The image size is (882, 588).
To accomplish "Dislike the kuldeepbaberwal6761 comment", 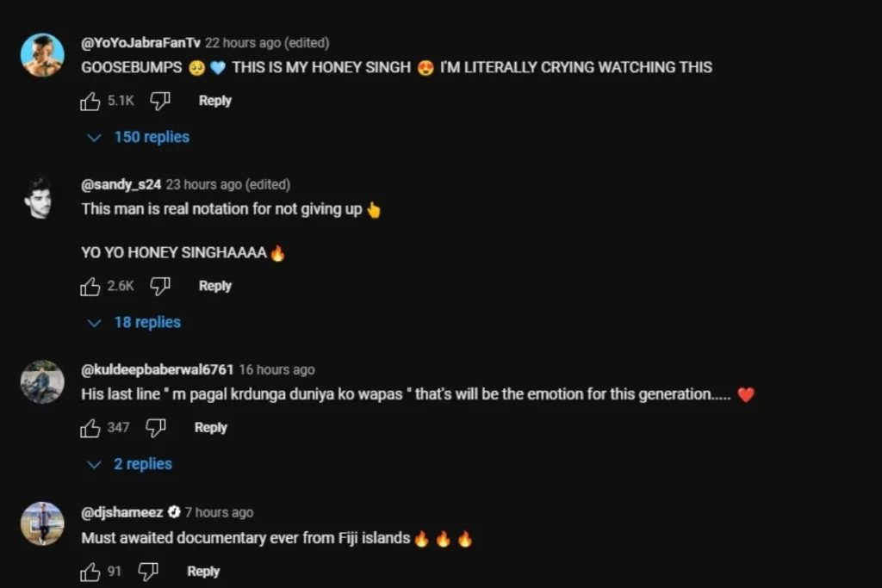I will (155, 428).
